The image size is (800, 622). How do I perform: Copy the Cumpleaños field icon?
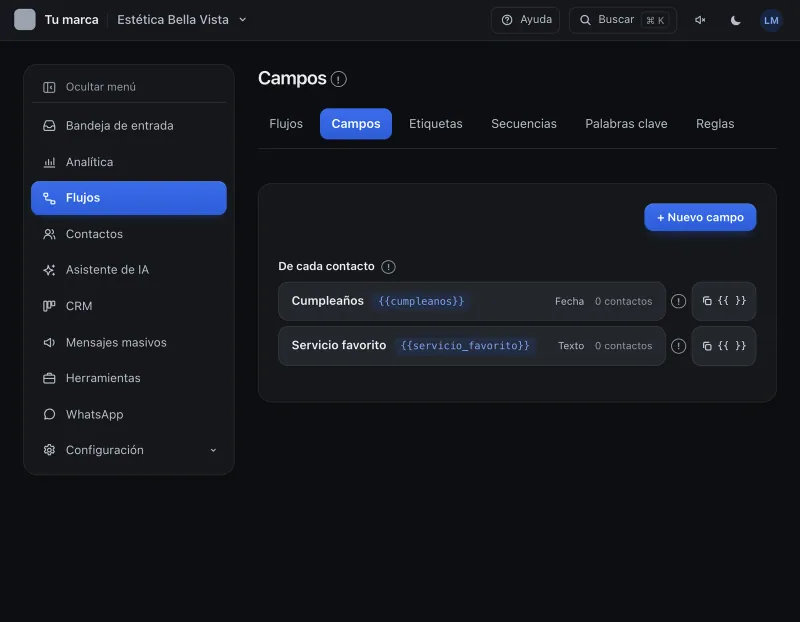click(x=707, y=301)
